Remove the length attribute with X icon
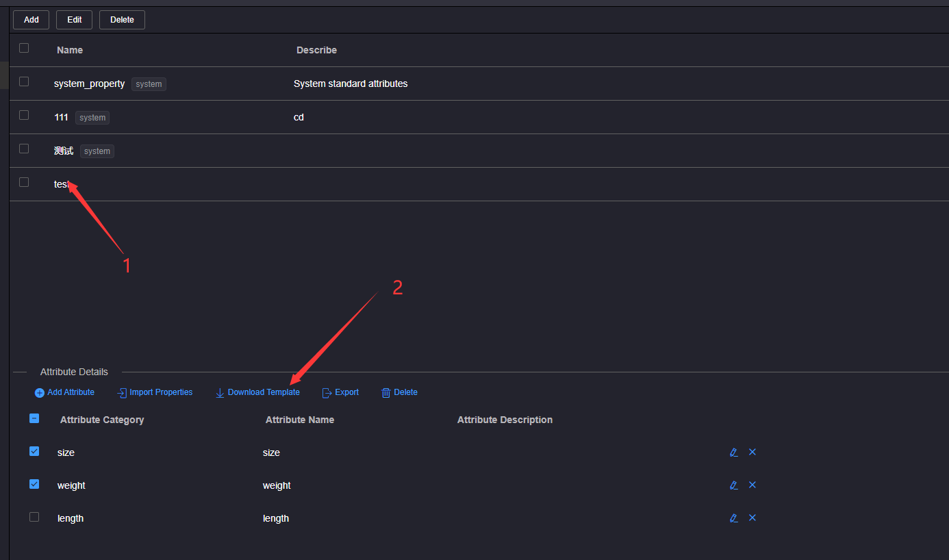949x560 pixels. coord(752,518)
